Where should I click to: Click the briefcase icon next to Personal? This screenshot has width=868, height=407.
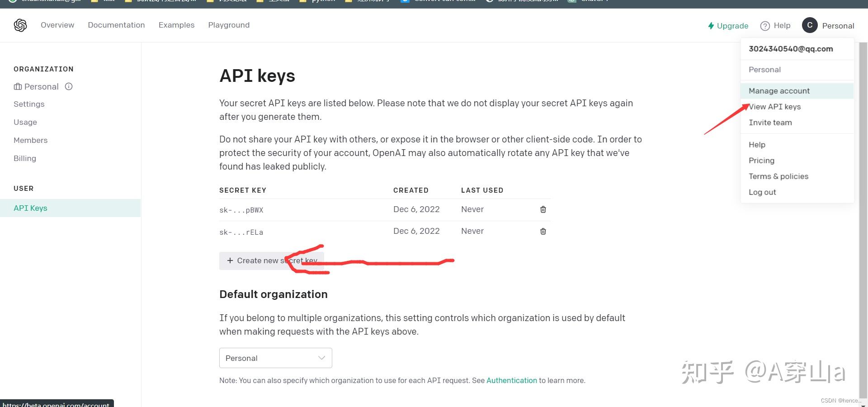pyautogui.click(x=18, y=86)
